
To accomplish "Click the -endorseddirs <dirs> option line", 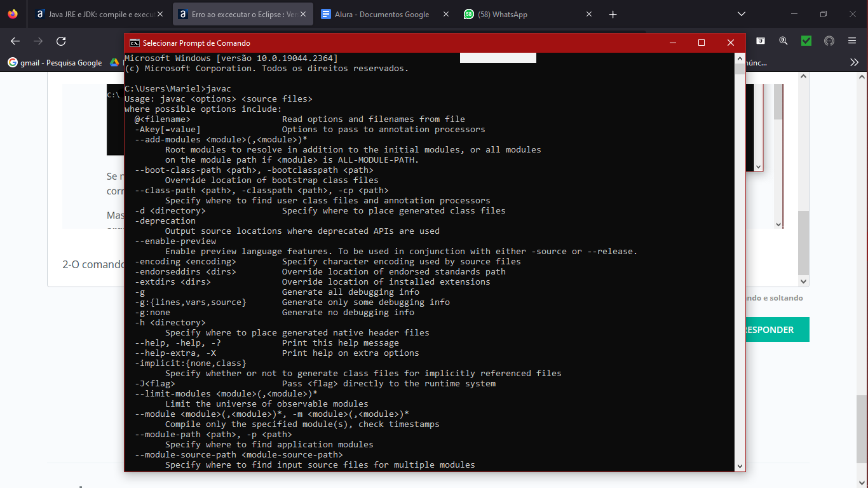I will coord(320,272).
